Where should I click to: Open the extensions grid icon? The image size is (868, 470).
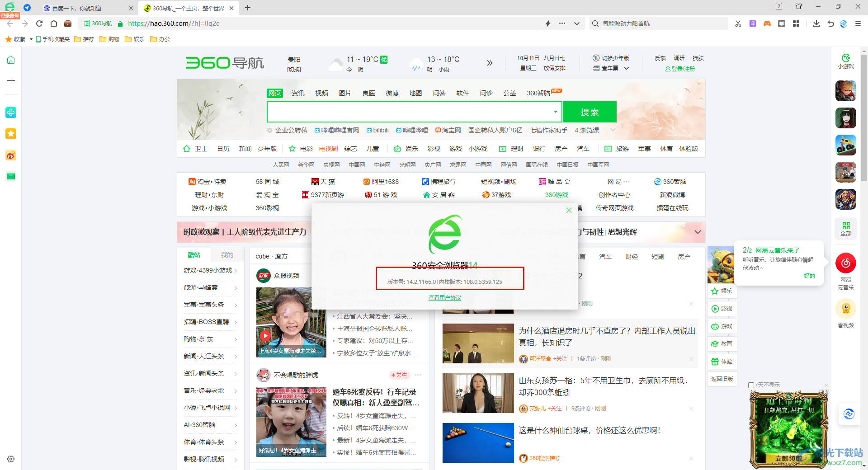click(x=796, y=23)
